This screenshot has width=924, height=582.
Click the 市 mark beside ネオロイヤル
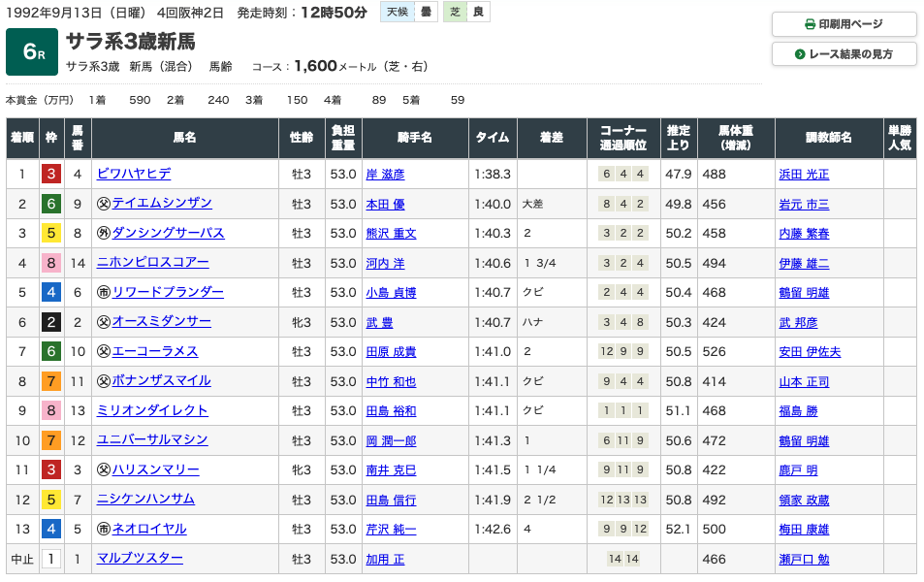103,530
